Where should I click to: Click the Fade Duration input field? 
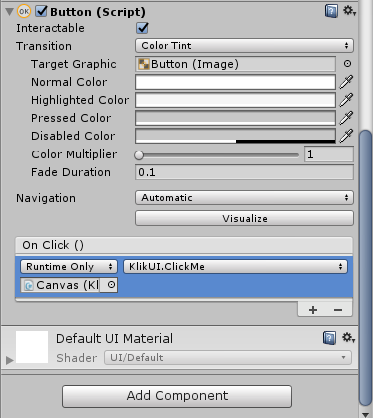(x=244, y=172)
